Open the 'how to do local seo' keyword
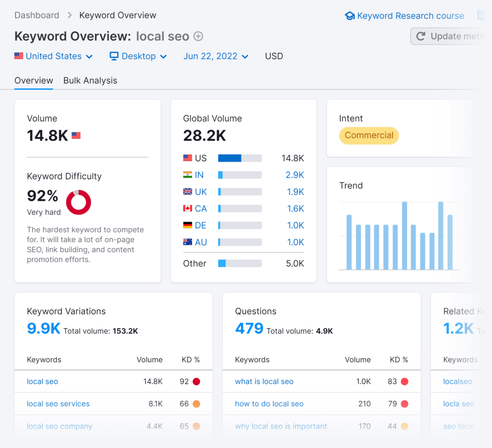Screen dimensions: 492x448 coord(269,404)
